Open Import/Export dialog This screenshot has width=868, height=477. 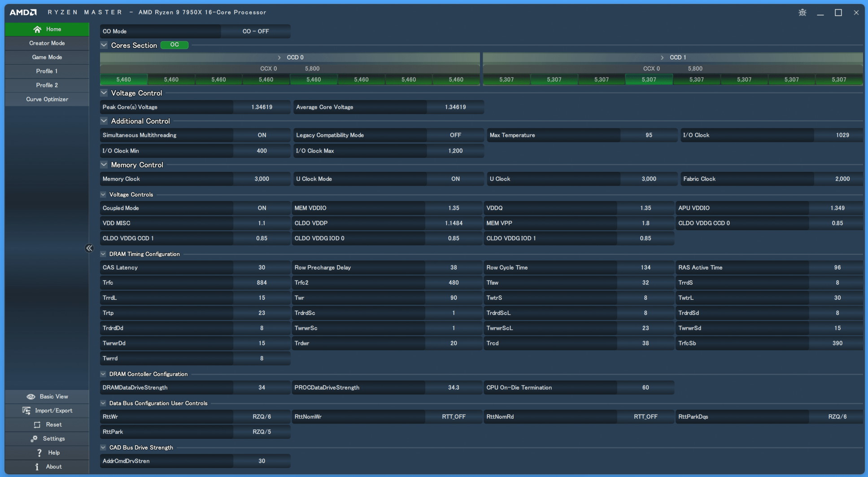[47, 411]
